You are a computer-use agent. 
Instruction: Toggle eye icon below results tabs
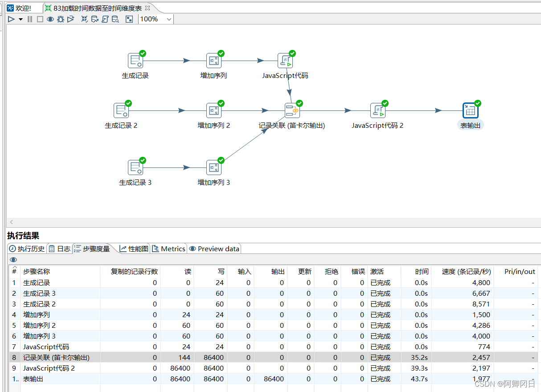click(13, 260)
